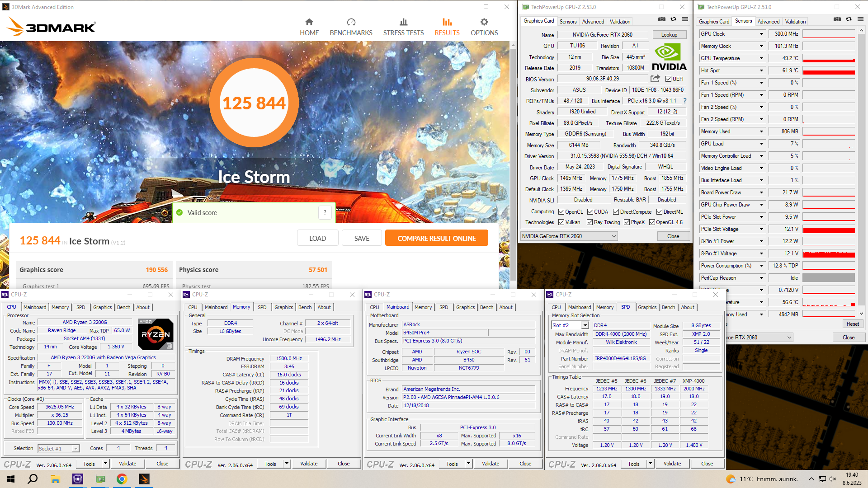Open Hot Spot sensor dropdown arrow
Viewport: 868px width, 488px height.
click(761, 70)
